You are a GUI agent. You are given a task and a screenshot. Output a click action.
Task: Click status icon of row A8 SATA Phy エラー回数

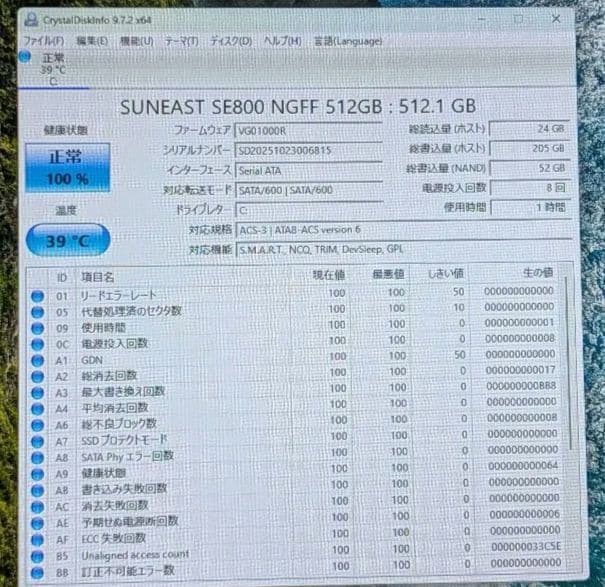click(x=37, y=457)
